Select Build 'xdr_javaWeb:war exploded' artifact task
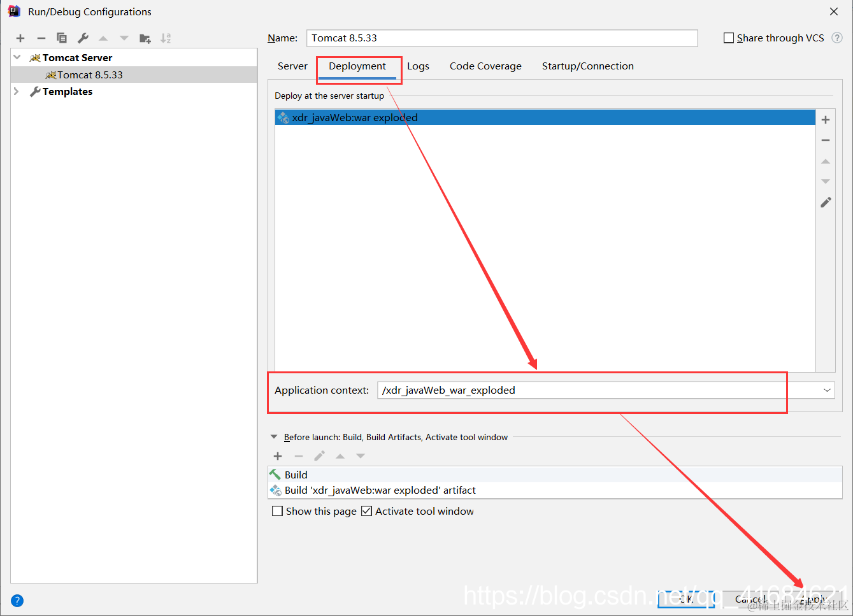The width and height of the screenshot is (853, 616). 555,490
